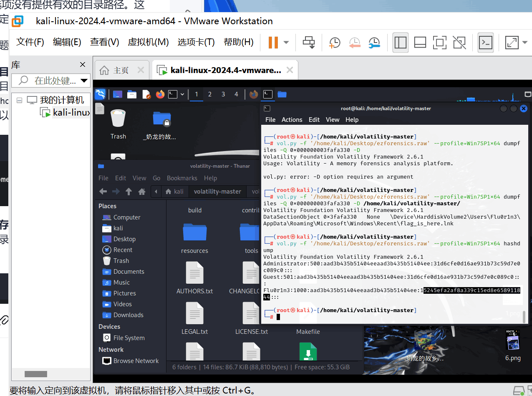The height and width of the screenshot is (396, 532).
Task: Take a snapshot of the virtual machine
Action: click(335, 42)
